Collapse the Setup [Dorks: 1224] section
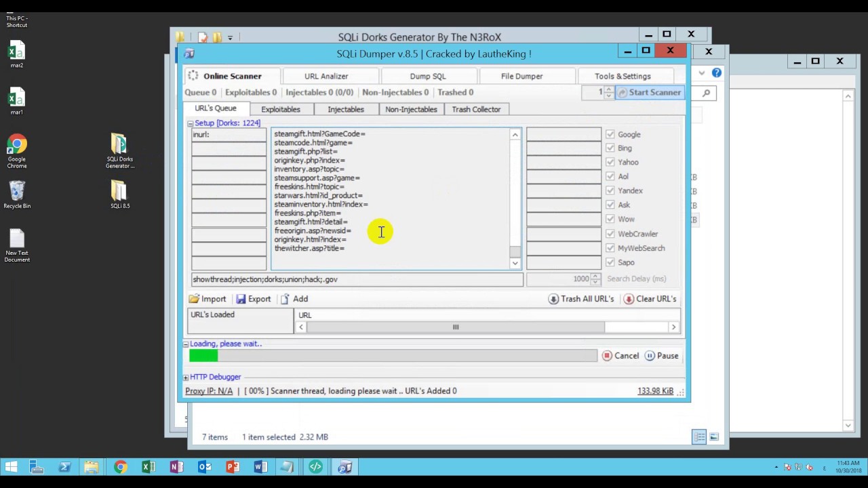Image resolution: width=868 pixels, height=488 pixels. point(191,123)
